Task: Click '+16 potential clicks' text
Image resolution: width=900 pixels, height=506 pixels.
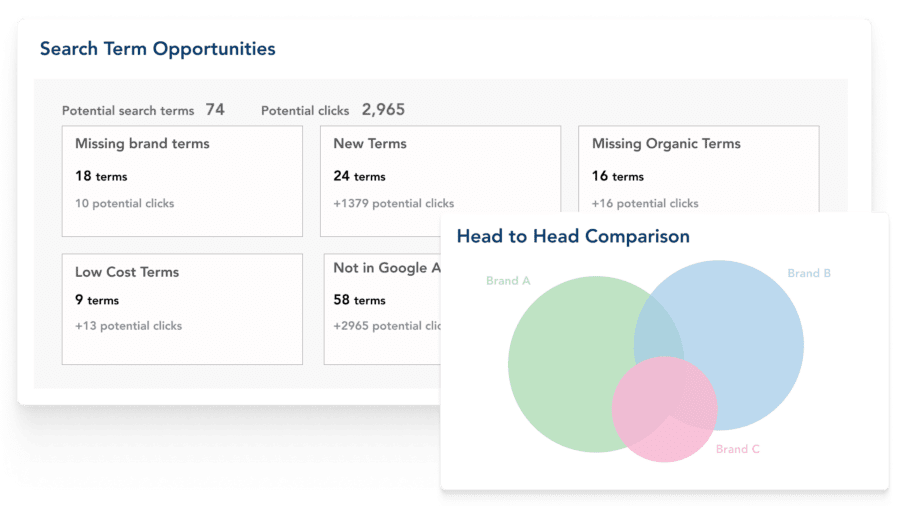Action: tap(645, 204)
